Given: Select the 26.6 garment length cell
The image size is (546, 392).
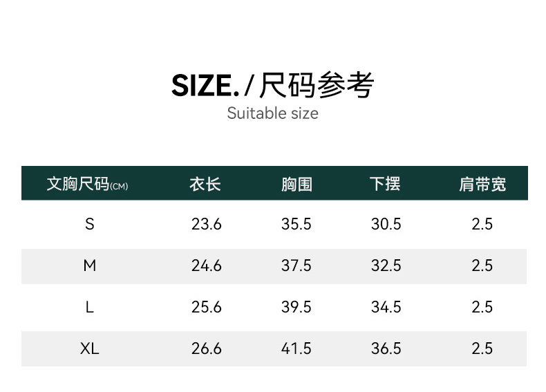Looking at the screenshot, I should click(x=206, y=348).
